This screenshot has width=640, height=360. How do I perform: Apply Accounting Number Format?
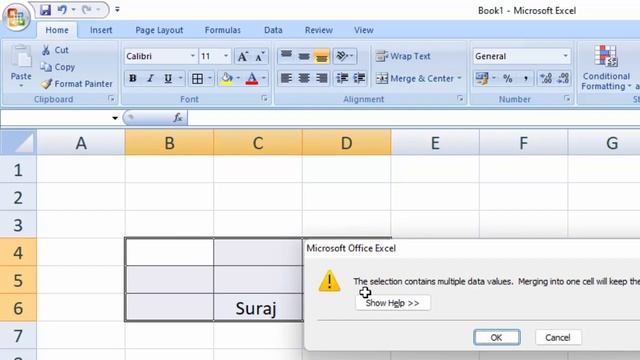(482, 78)
